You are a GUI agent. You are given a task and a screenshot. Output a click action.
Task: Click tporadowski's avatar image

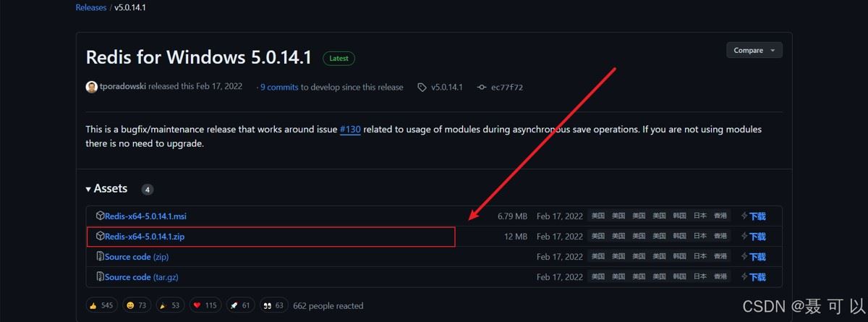91,87
